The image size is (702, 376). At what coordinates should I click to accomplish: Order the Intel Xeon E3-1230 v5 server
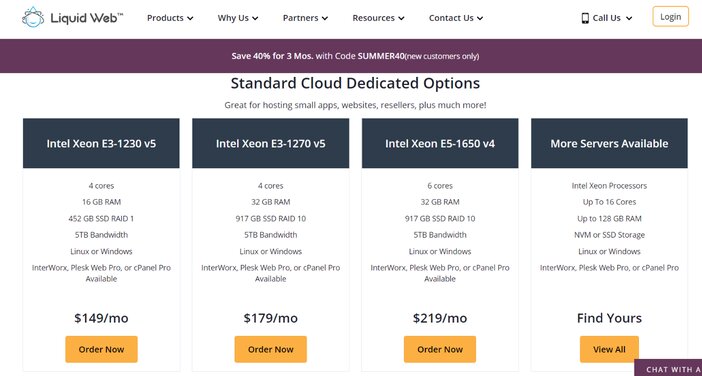pos(101,349)
